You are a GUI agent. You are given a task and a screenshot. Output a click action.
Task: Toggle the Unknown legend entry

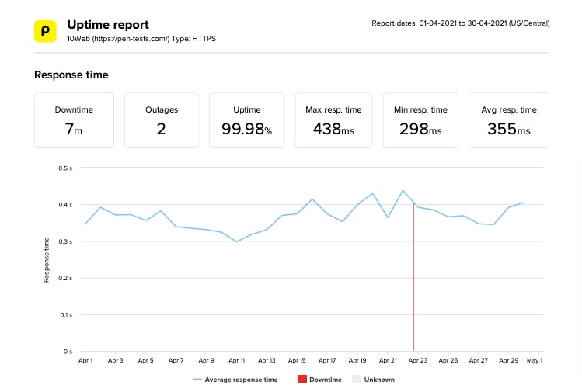374,379
